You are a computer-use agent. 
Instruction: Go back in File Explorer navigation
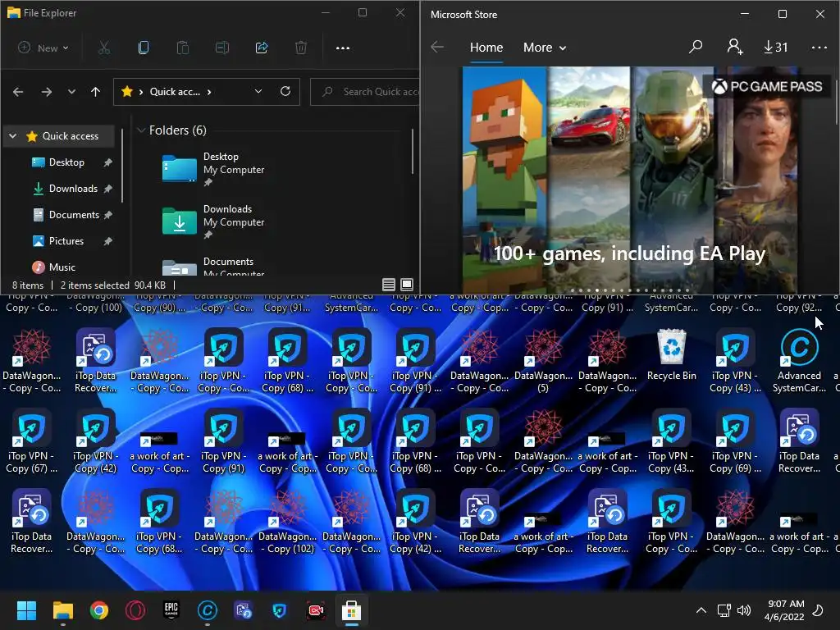[x=18, y=92]
